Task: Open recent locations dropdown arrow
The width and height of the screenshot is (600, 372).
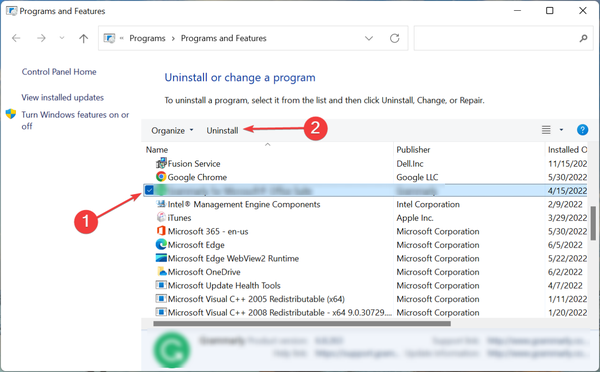Action: [62, 38]
